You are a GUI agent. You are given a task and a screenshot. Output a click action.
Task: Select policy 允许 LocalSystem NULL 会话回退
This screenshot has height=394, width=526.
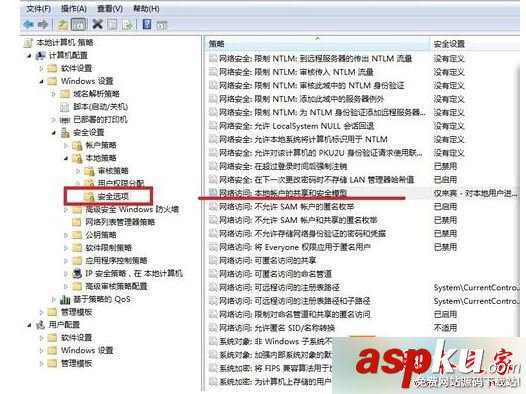[x=296, y=126]
